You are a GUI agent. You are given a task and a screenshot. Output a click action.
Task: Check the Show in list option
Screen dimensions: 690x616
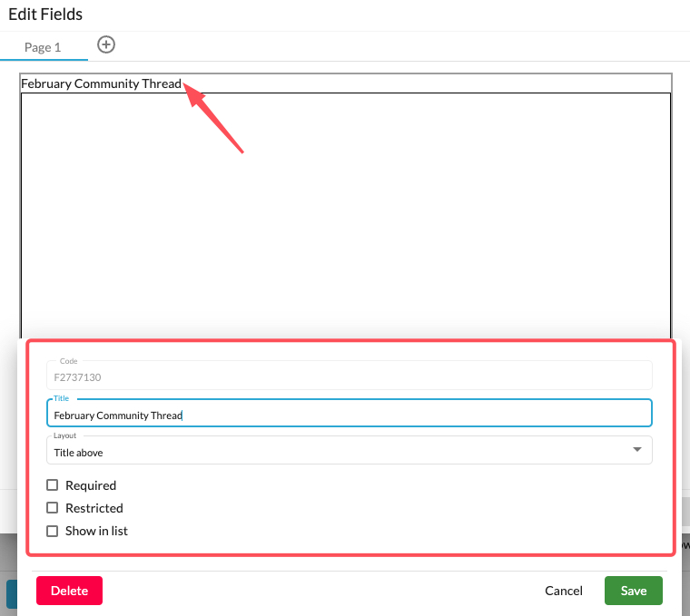point(53,531)
